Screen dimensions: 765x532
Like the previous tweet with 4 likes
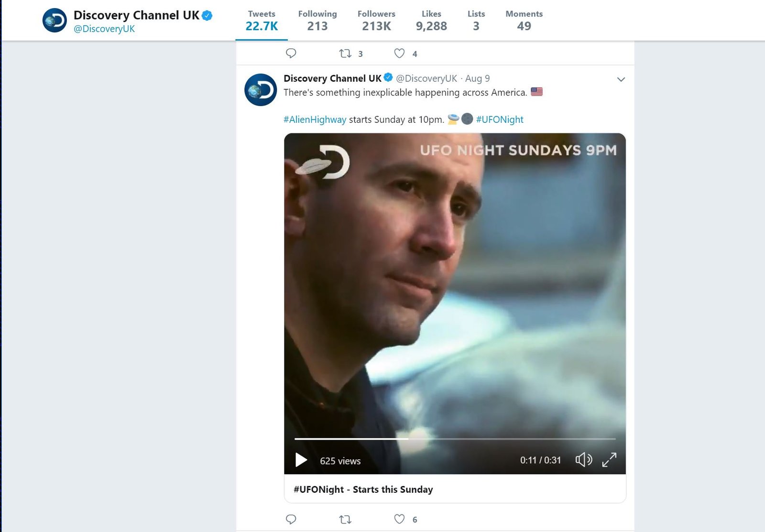pyautogui.click(x=399, y=54)
